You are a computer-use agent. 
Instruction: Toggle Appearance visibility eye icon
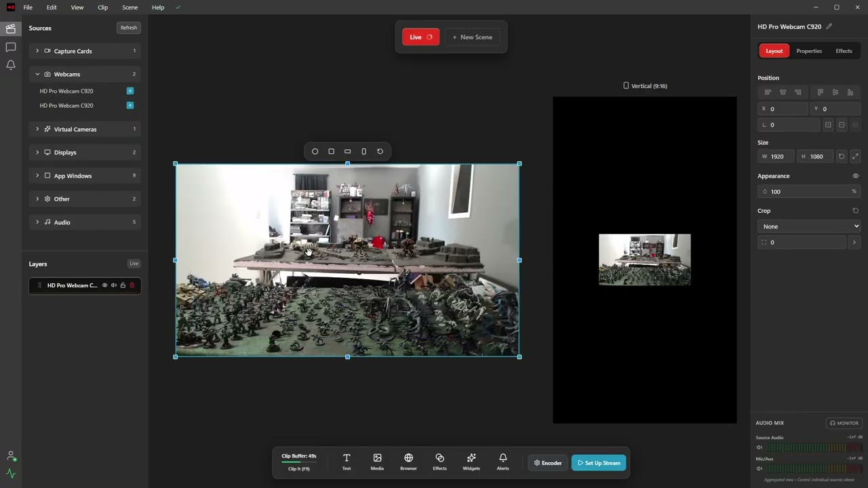tap(855, 176)
